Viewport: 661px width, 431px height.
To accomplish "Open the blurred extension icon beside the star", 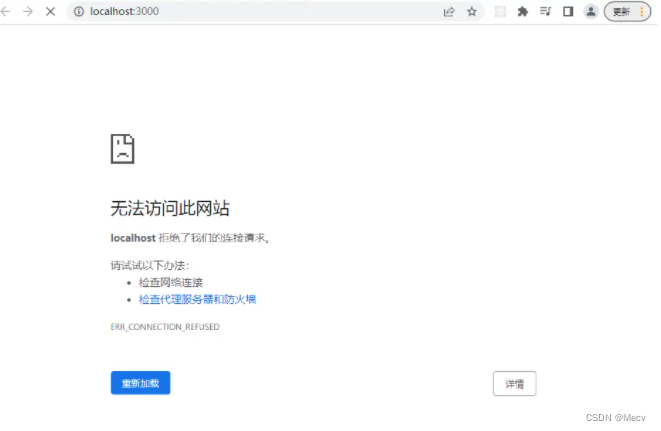I will [500, 11].
